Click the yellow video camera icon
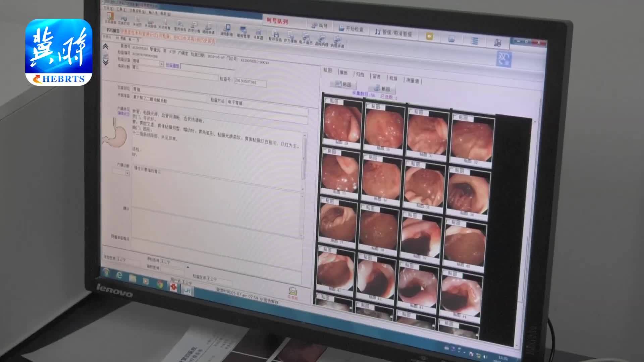 click(430, 36)
